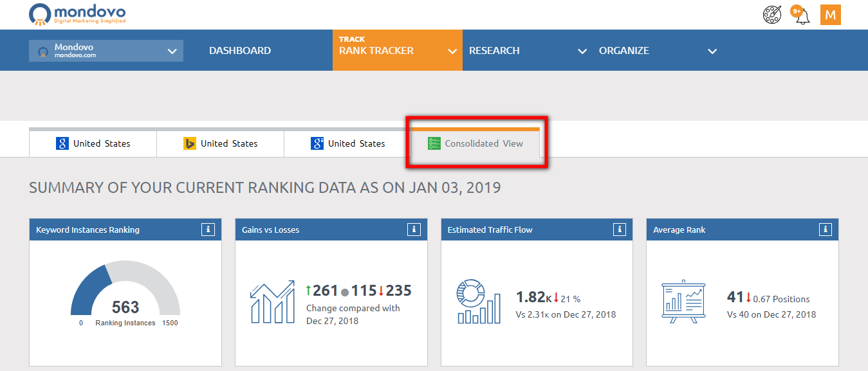The width and height of the screenshot is (868, 371).
Task: Open the Research menu
Action: coord(494,51)
